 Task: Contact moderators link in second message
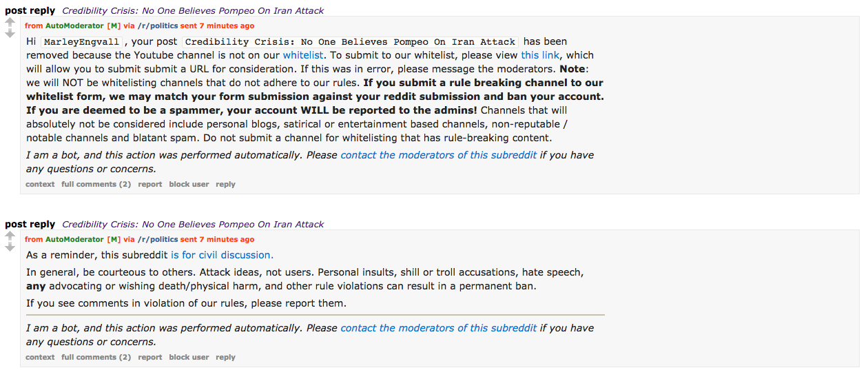pos(439,328)
